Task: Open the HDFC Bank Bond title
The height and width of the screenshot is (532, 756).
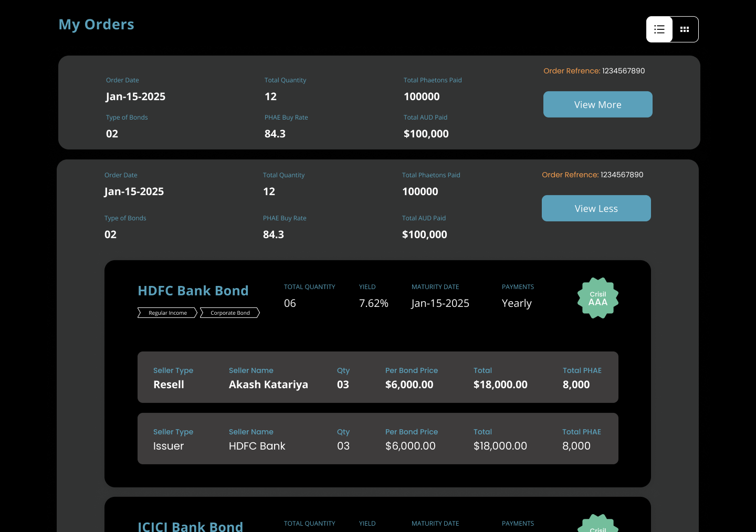Action: click(193, 291)
